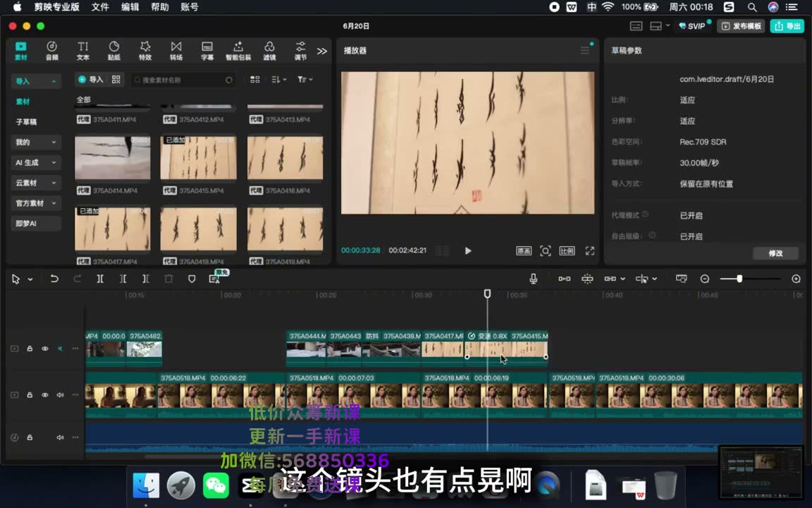
Task: Open the 字幕 (Captions) tab
Action: tap(207, 51)
